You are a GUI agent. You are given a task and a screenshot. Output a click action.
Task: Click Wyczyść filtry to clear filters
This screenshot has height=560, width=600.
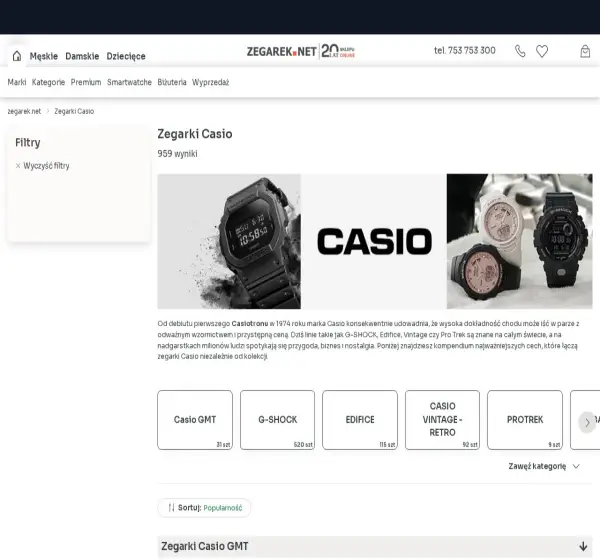coord(46,166)
